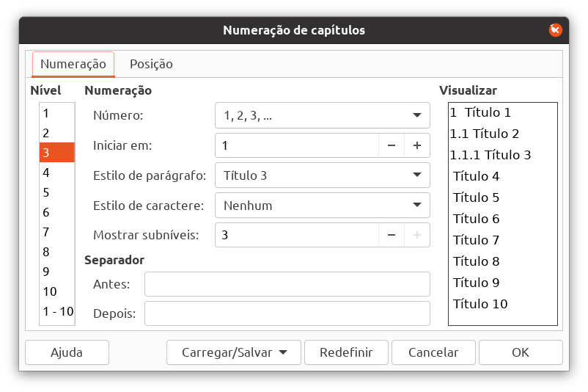Select level 5 in Nível list
Image resolution: width=588 pixels, height=392 pixels.
click(x=57, y=192)
